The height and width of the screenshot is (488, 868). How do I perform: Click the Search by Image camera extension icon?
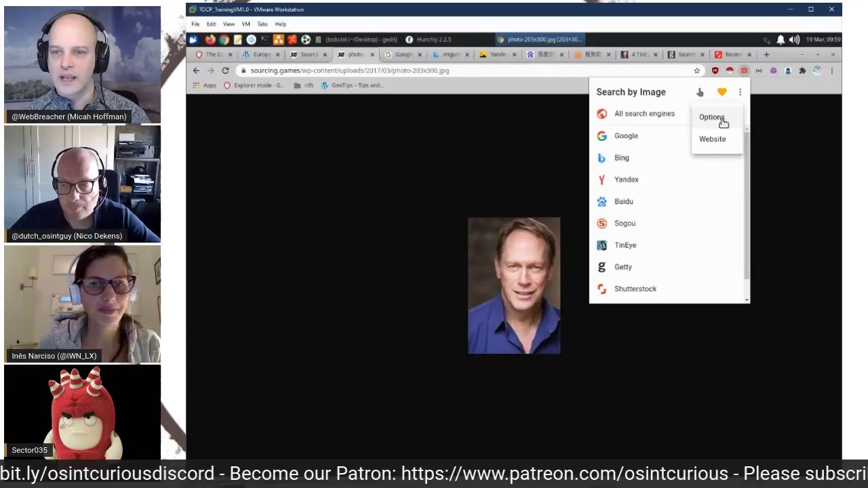744,70
